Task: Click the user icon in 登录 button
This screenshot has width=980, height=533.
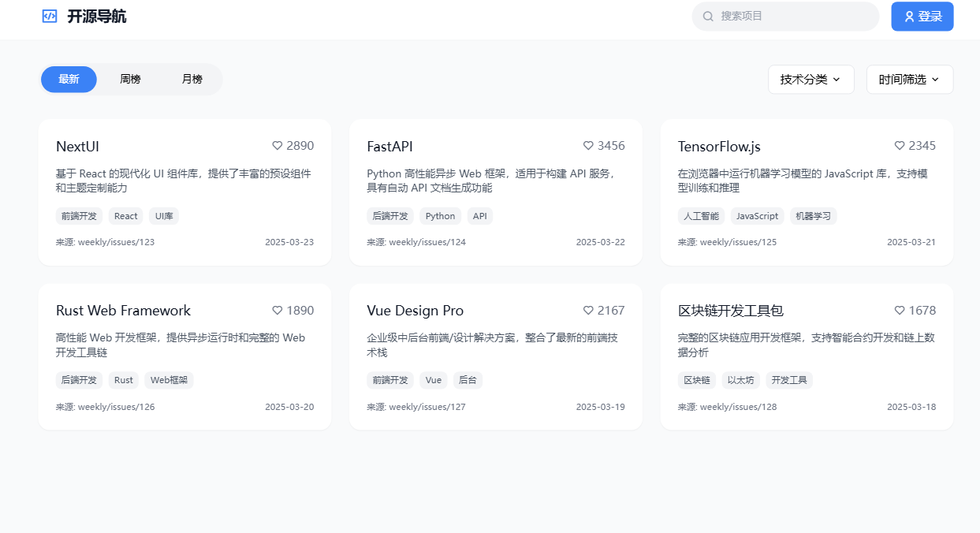Action: [x=909, y=17]
